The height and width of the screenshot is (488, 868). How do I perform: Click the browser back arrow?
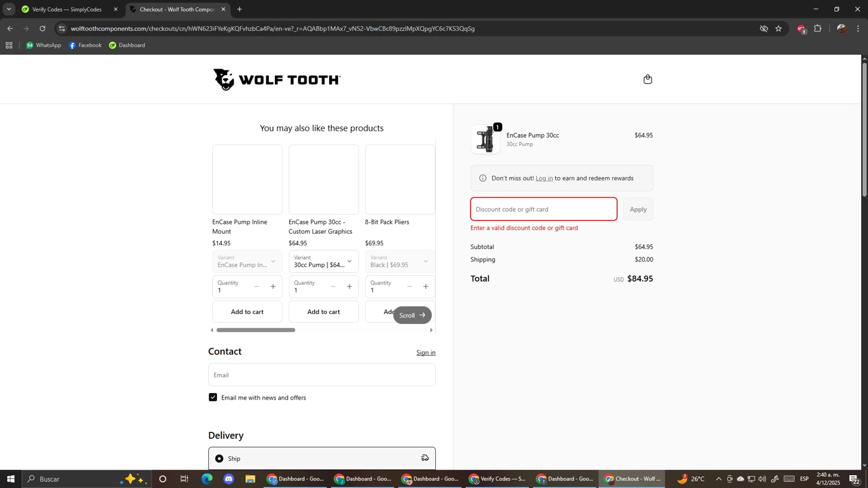click(10, 28)
